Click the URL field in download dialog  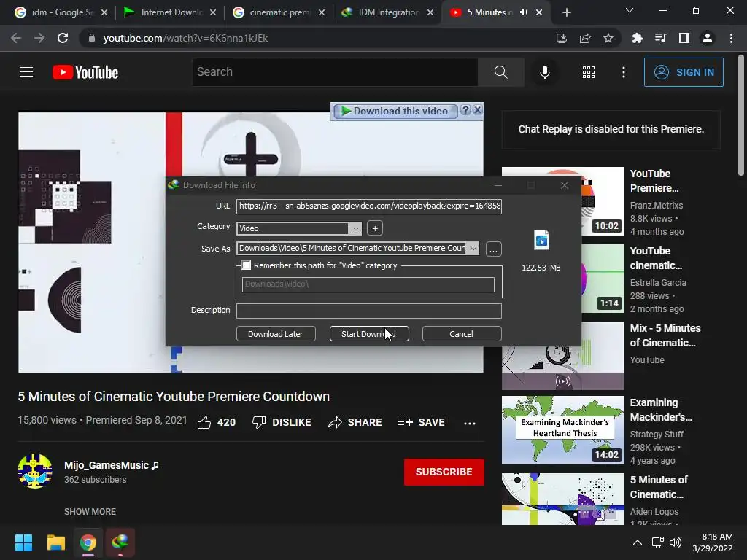(x=368, y=206)
